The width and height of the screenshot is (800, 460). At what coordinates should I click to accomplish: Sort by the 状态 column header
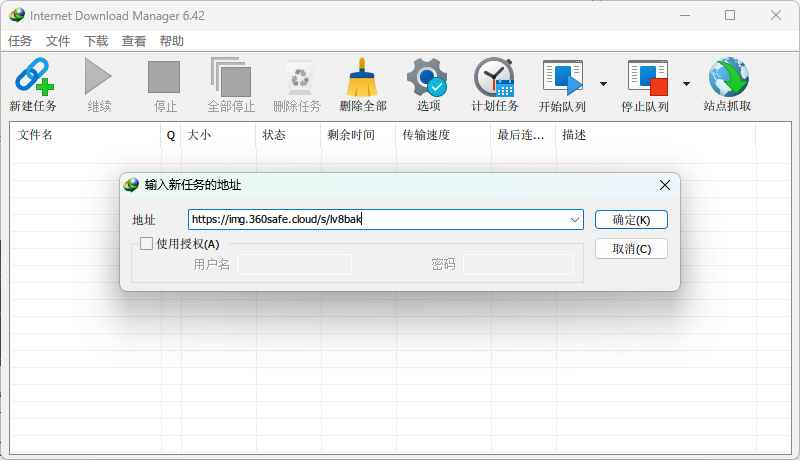point(288,135)
